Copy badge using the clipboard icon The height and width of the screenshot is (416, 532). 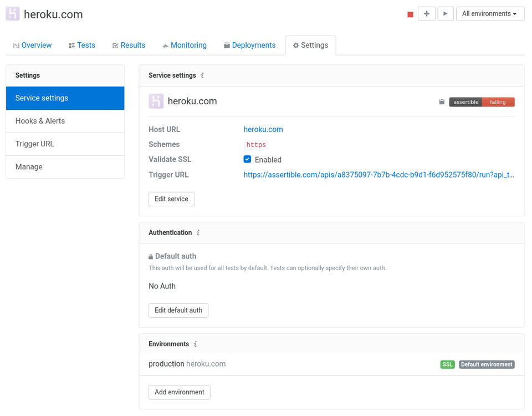pos(442,102)
